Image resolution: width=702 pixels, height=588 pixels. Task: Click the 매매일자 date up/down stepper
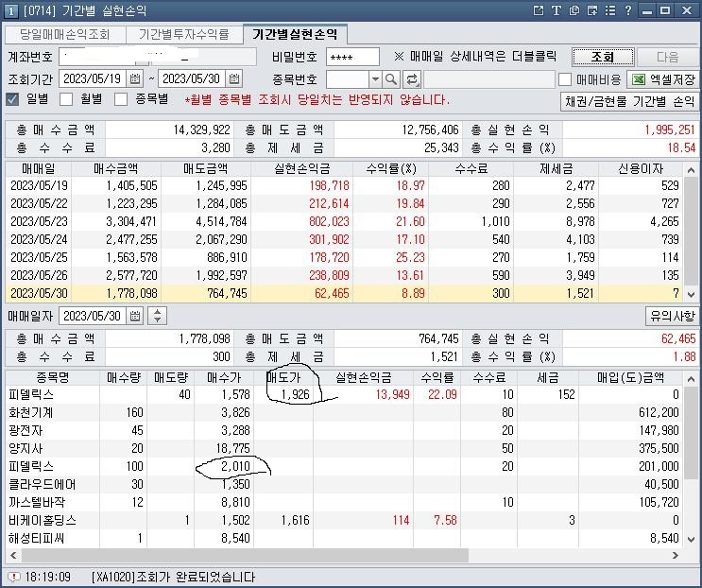coord(157,316)
